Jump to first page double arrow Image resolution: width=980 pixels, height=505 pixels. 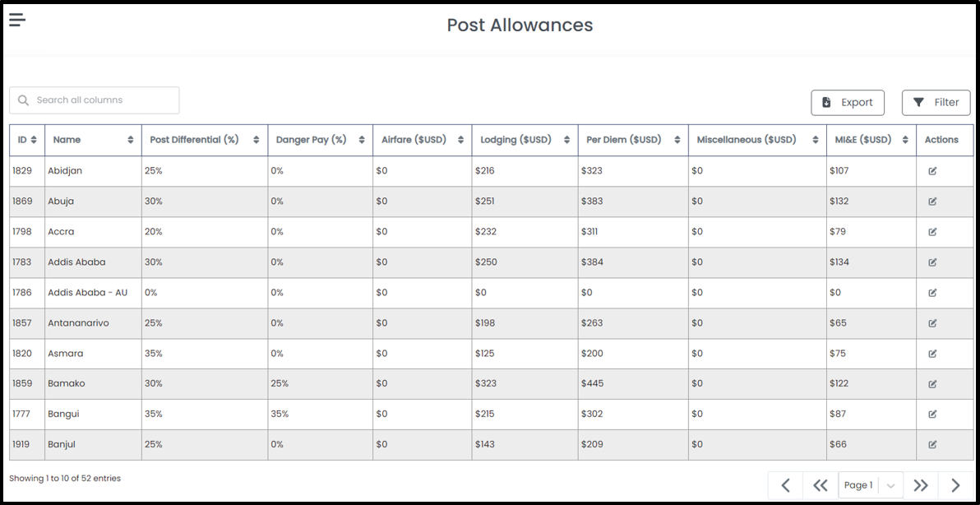pyautogui.click(x=820, y=485)
